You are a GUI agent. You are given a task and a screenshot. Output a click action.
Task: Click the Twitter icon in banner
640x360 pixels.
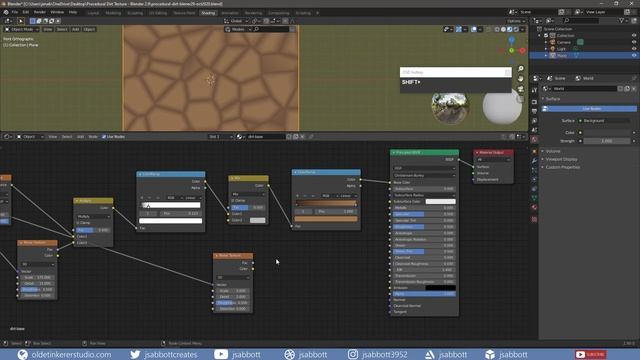click(x=135, y=354)
